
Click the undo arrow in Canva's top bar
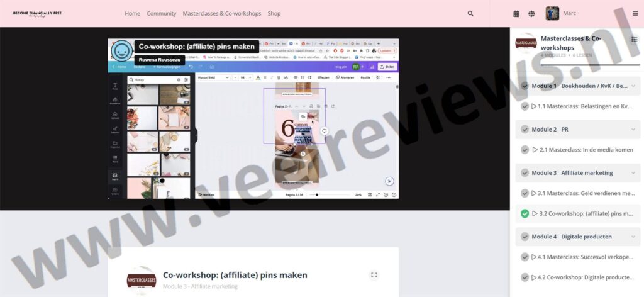(x=191, y=67)
